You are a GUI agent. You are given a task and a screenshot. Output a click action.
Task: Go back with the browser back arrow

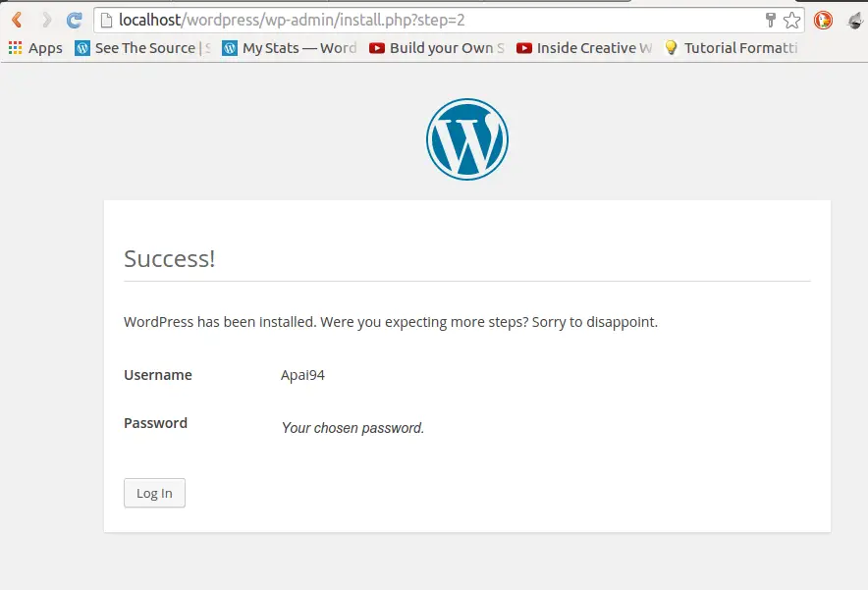(17, 20)
